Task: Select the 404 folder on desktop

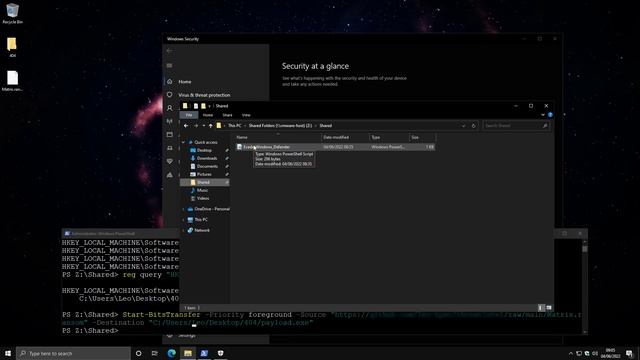Action: pos(12,47)
